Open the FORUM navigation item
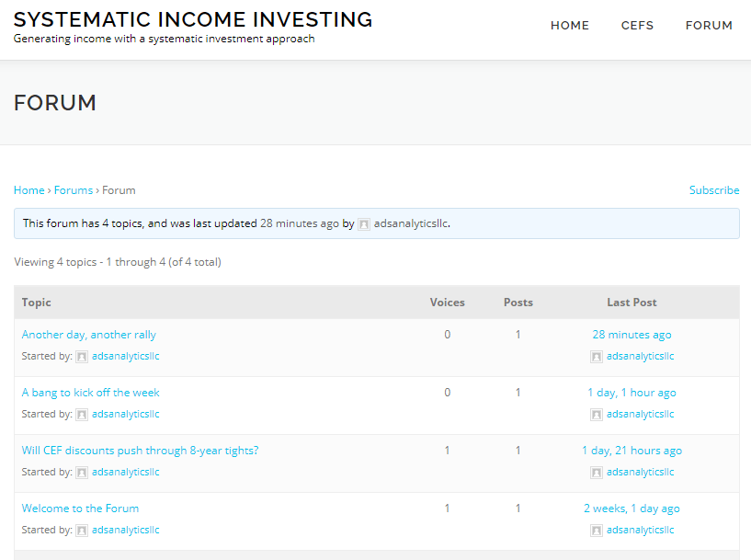The width and height of the screenshot is (751, 560). click(x=709, y=26)
